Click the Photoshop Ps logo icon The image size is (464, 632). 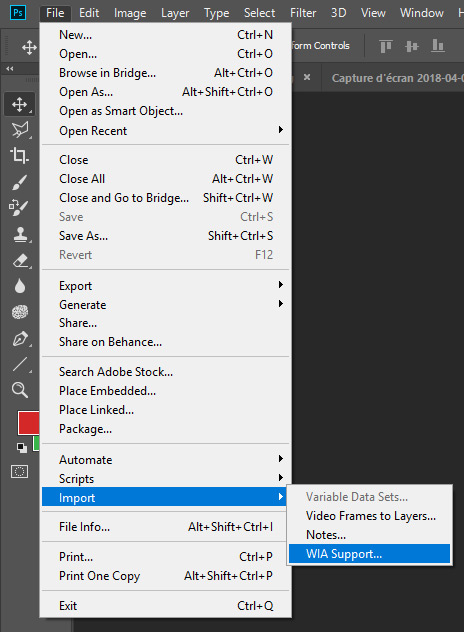pyautogui.click(x=18, y=12)
